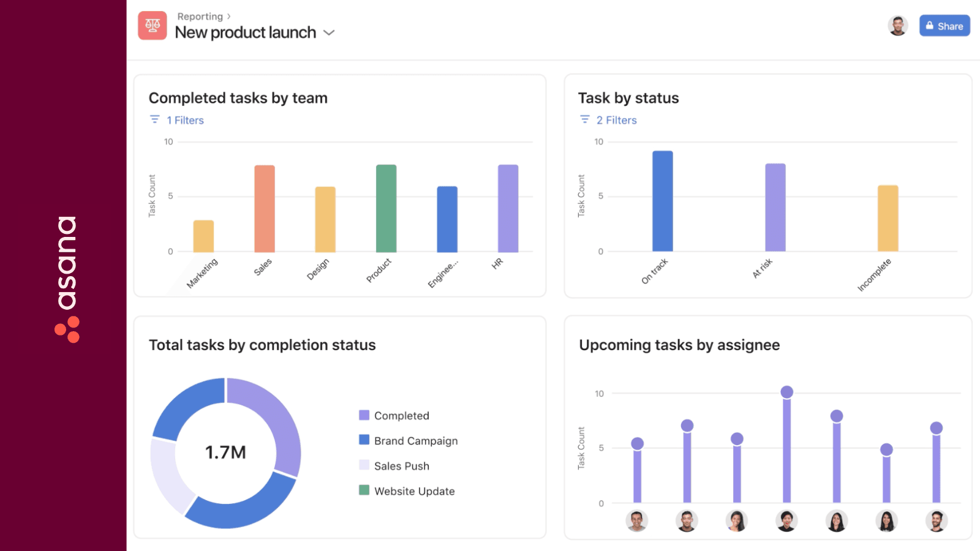Click the lock icon inside the Share button
Screen dimensions: 980x551
click(930, 26)
